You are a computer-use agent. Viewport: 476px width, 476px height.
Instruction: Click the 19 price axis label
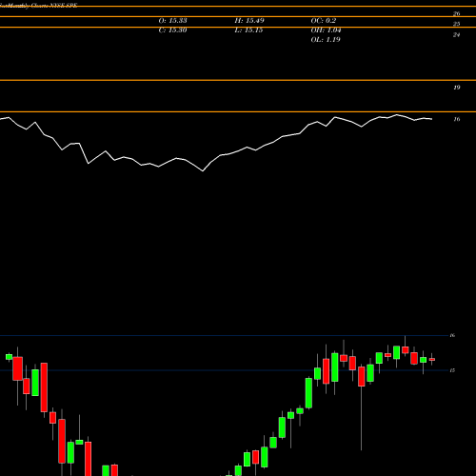click(x=456, y=88)
